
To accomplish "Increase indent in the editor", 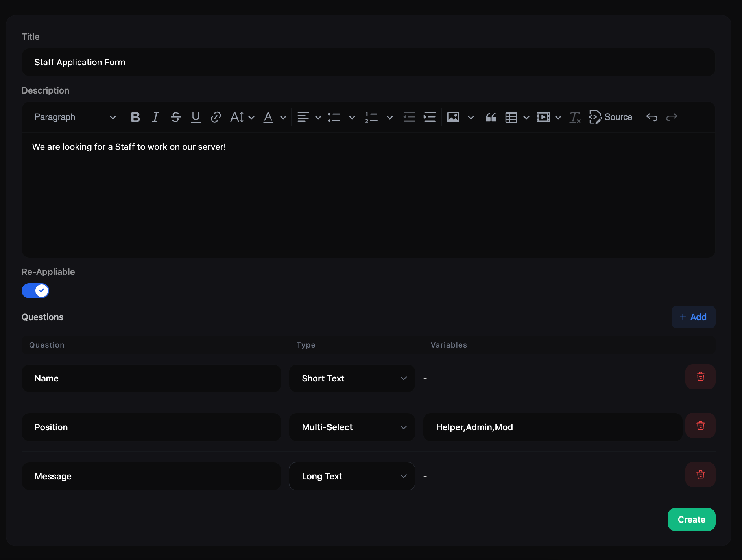I will [429, 117].
